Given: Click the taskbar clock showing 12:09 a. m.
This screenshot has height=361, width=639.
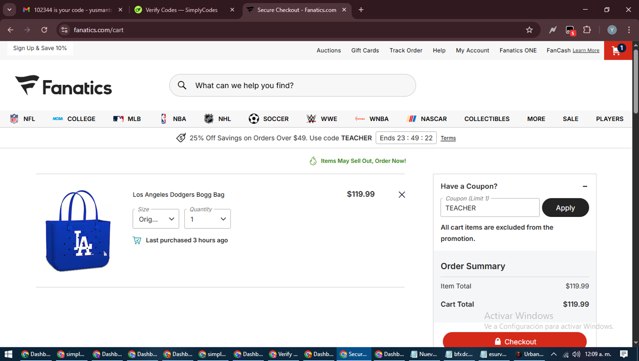Looking at the screenshot, I should tap(598, 354).
